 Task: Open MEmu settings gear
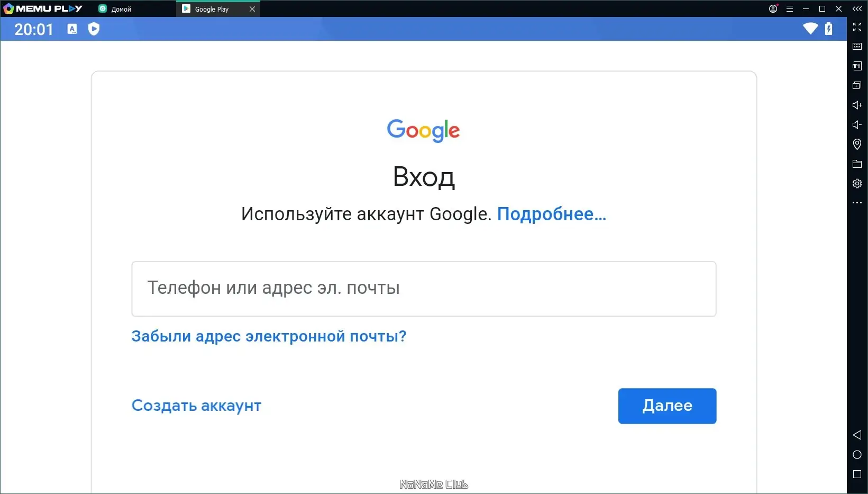(857, 184)
